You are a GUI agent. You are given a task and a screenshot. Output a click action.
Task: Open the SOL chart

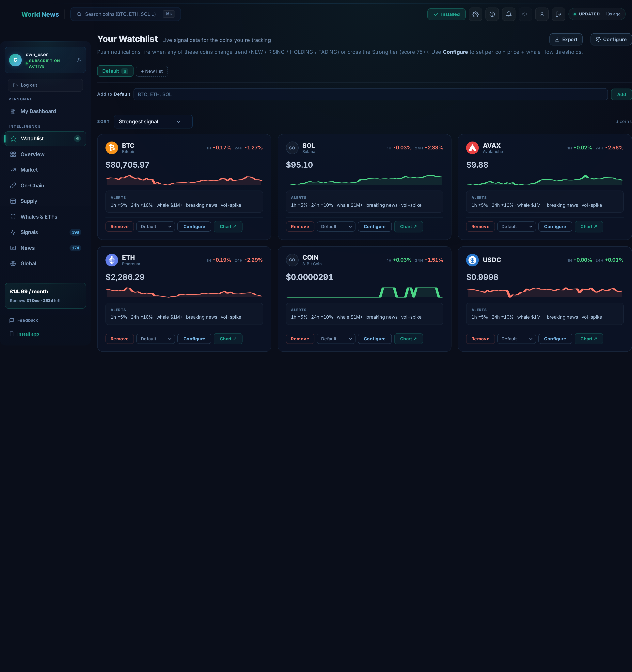(408, 227)
